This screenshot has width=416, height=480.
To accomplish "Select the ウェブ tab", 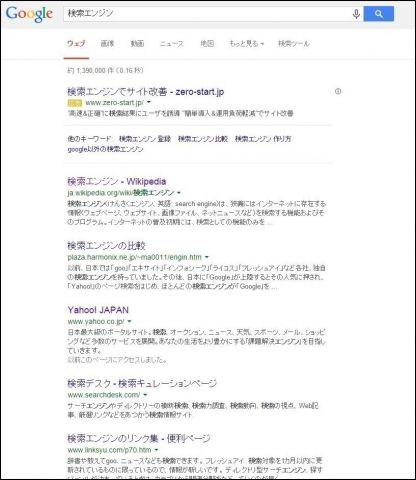I will (x=76, y=43).
